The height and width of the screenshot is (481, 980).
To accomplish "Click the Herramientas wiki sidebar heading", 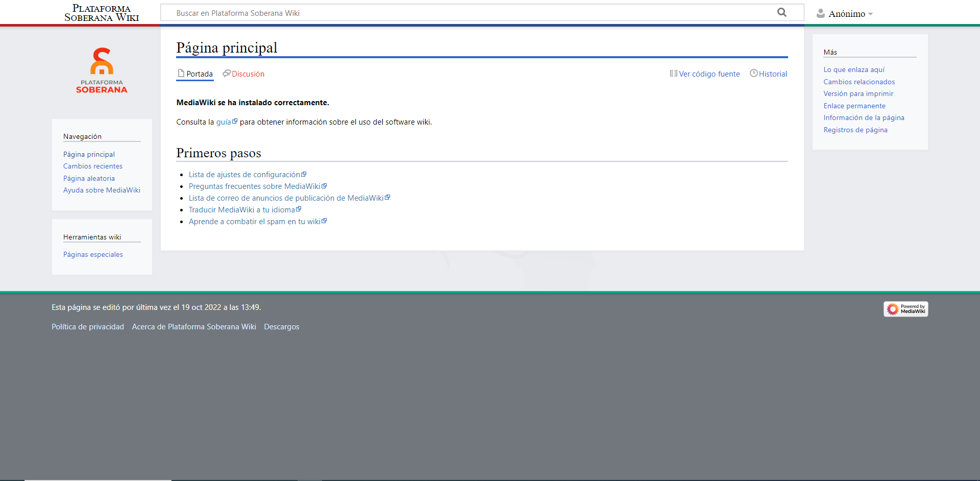I will click(x=92, y=237).
